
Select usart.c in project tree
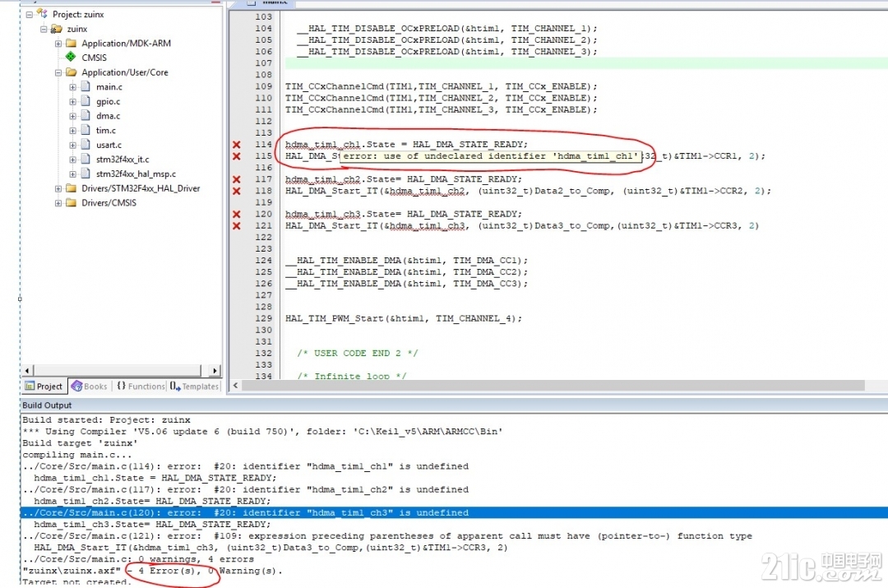[x=109, y=145]
